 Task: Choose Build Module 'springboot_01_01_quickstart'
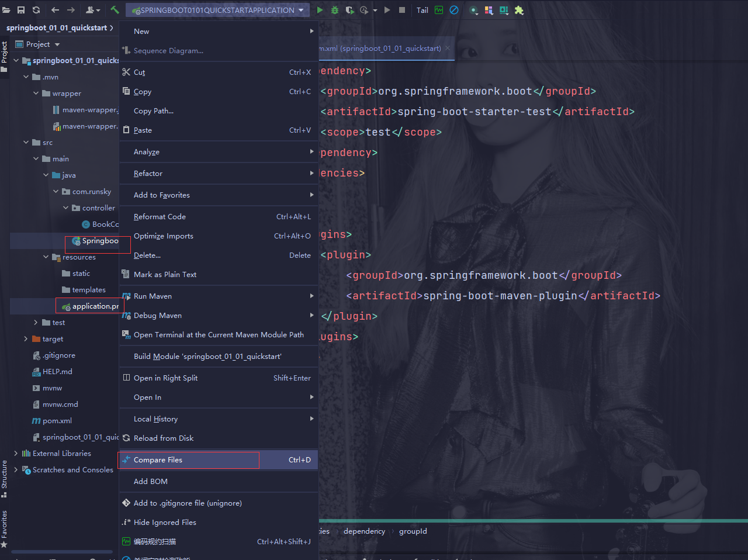click(x=219, y=357)
